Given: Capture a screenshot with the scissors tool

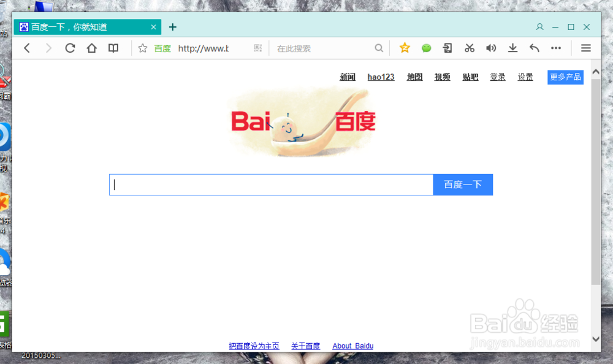Looking at the screenshot, I should (x=470, y=48).
